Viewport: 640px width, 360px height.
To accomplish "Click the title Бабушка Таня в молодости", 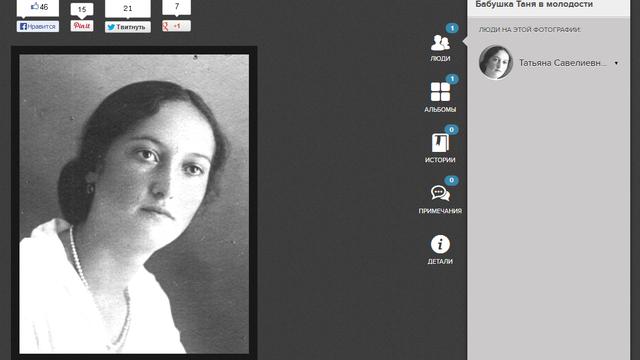I will (534, 4).
